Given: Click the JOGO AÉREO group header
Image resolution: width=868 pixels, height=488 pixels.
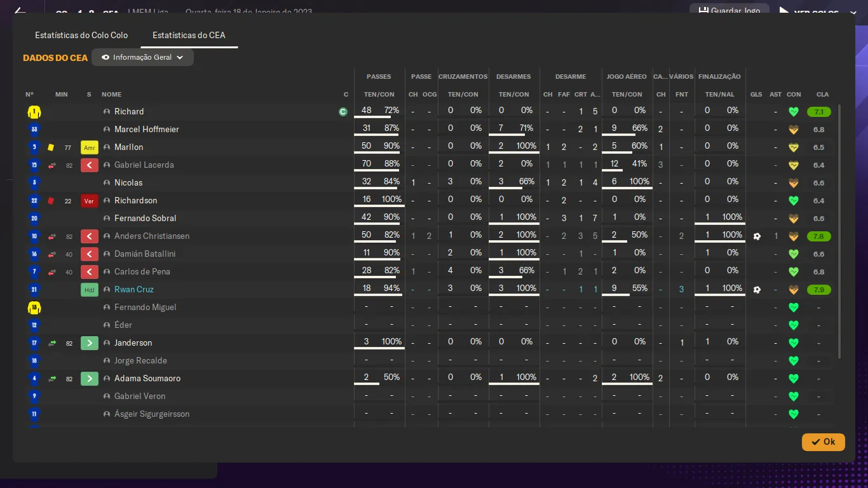Looking at the screenshot, I should point(627,77).
